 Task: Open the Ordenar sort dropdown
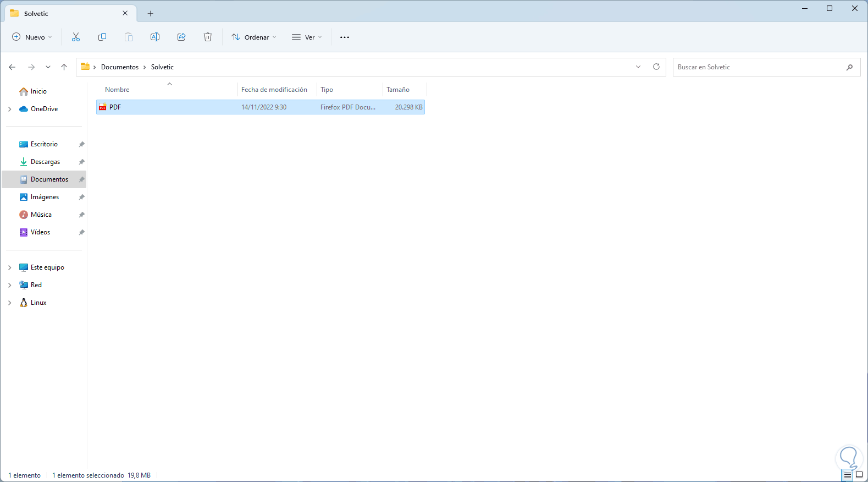coord(253,37)
